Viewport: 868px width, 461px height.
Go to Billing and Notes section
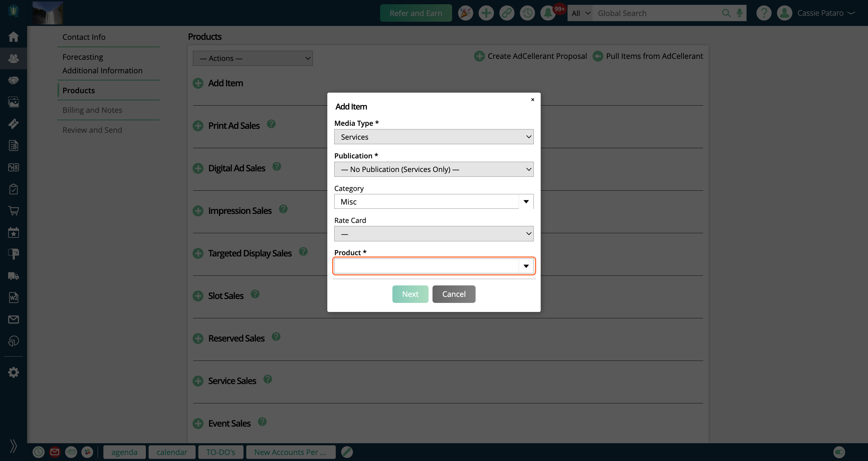(x=92, y=110)
